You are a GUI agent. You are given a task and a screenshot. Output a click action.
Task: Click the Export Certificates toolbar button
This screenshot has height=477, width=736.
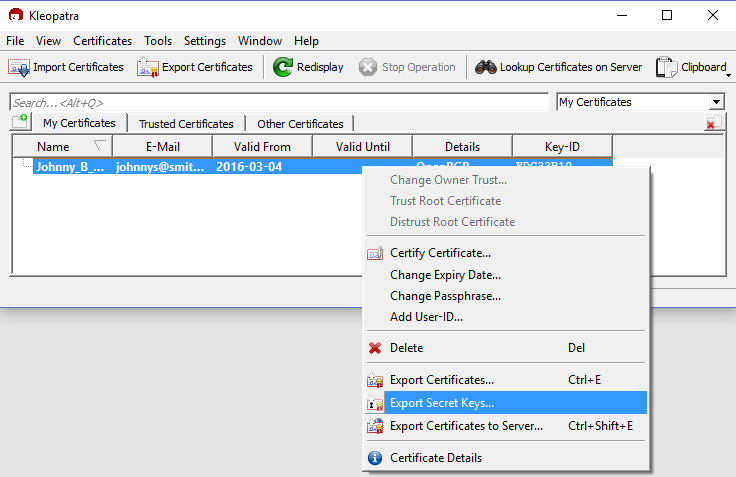[x=194, y=68]
